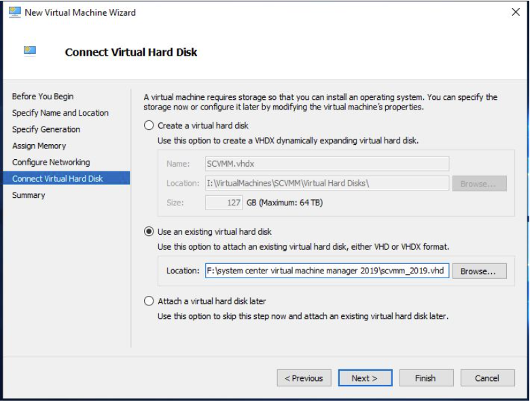
Task: Select Create a virtual hard disk option
Action: click(x=149, y=125)
